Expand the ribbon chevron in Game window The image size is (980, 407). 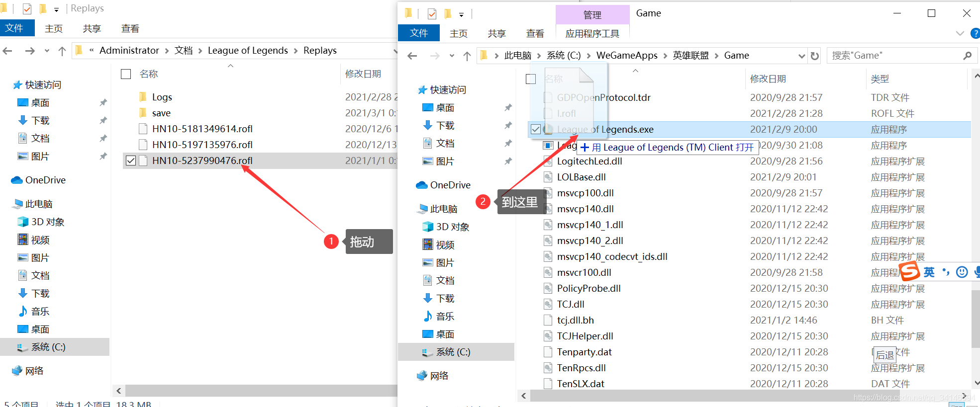(960, 33)
